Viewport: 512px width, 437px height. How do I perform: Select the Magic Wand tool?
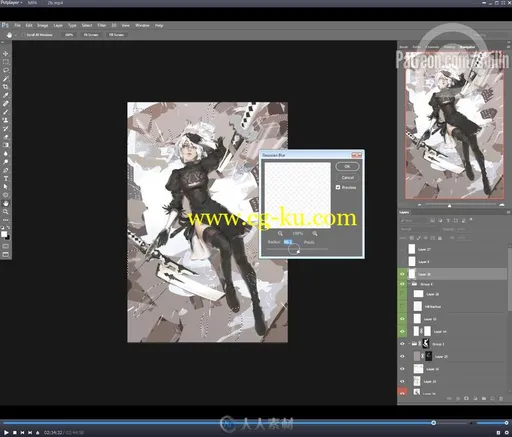tap(6, 79)
